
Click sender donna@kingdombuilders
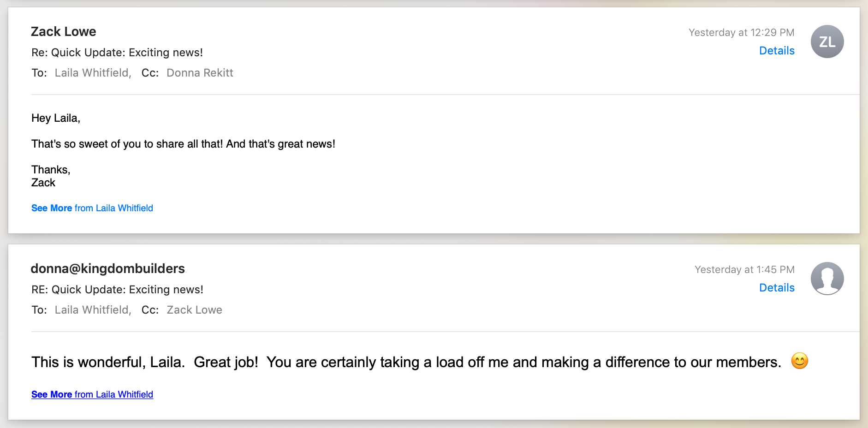107,268
